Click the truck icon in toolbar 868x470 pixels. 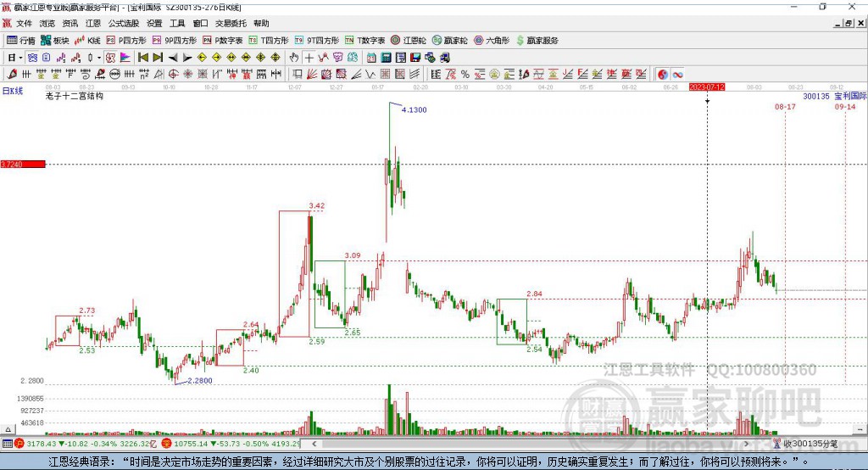click(445, 58)
